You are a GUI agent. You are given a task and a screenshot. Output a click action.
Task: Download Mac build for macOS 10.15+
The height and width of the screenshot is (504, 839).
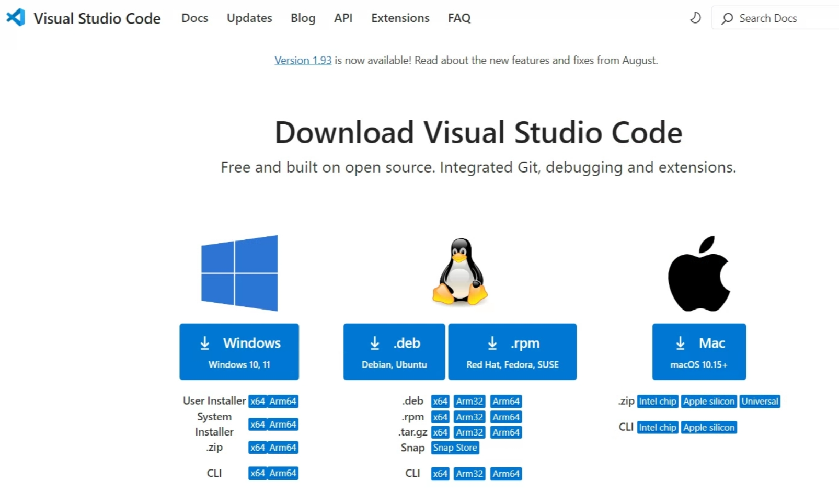699,351
